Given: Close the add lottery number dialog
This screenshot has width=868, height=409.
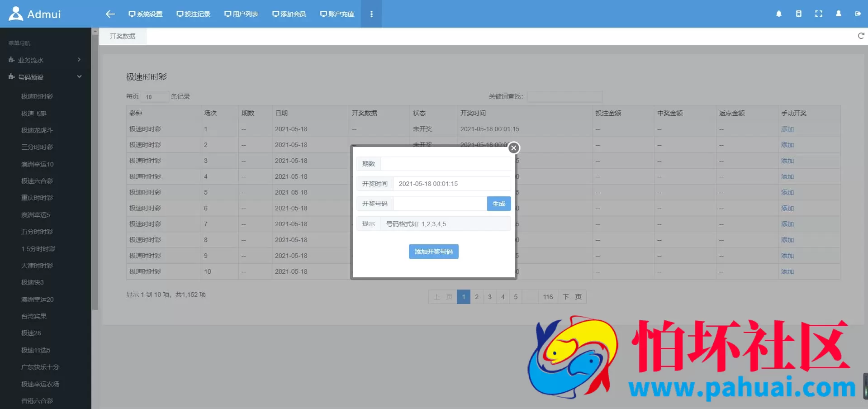Looking at the screenshot, I should (x=513, y=148).
